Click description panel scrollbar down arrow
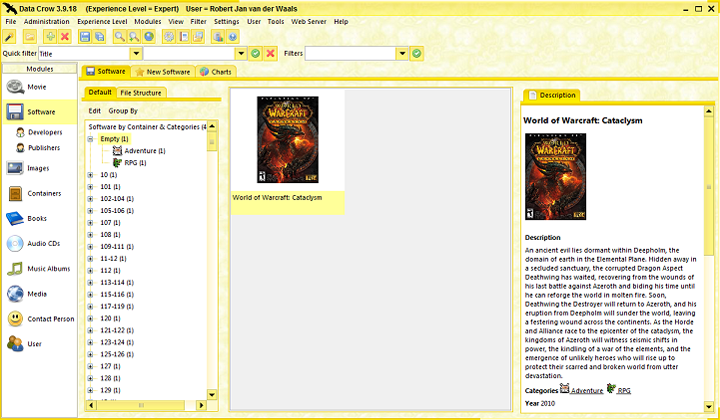 pos(709,407)
